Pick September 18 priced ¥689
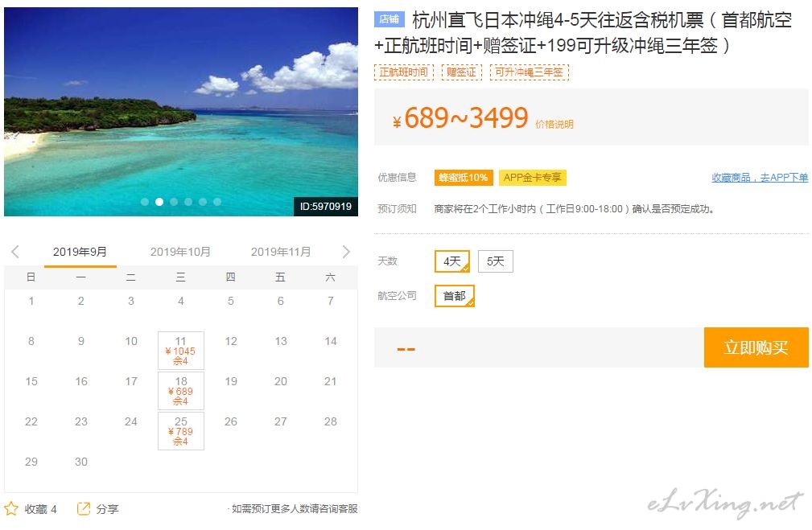812x530 pixels. click(x=181, y=391)
